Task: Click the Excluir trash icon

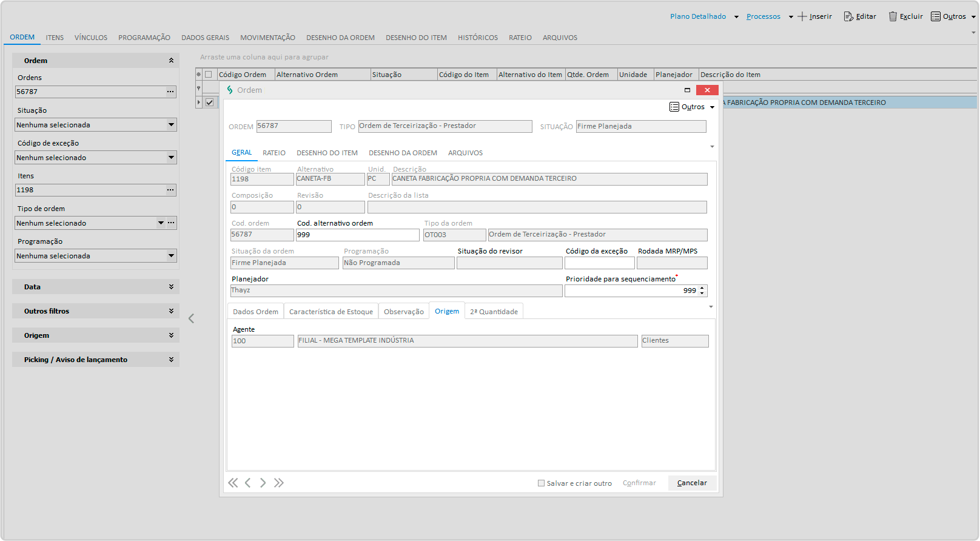Action: pyautogui.click(x=893, y=16)
